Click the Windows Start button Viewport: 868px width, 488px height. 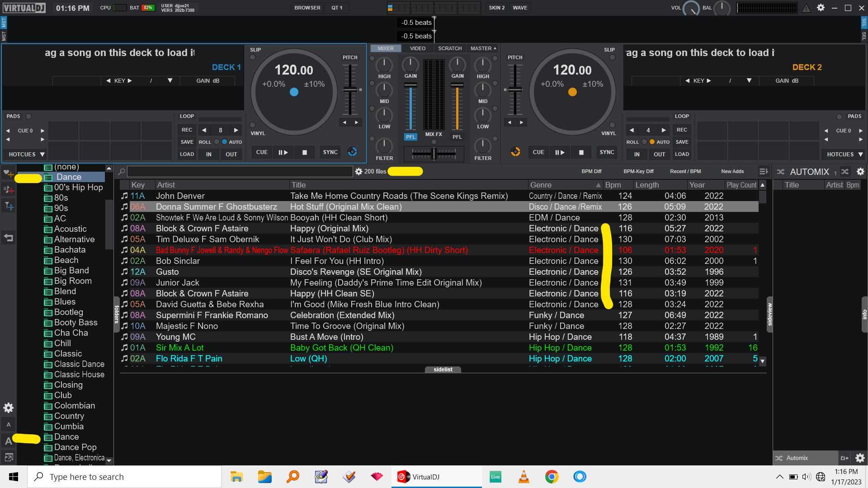click(13, 477)
